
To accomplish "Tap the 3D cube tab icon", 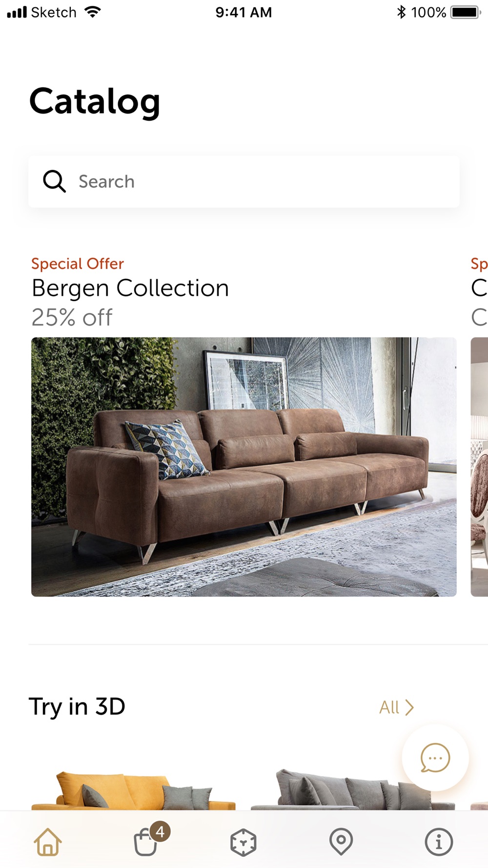I will [x=243, y=842].
